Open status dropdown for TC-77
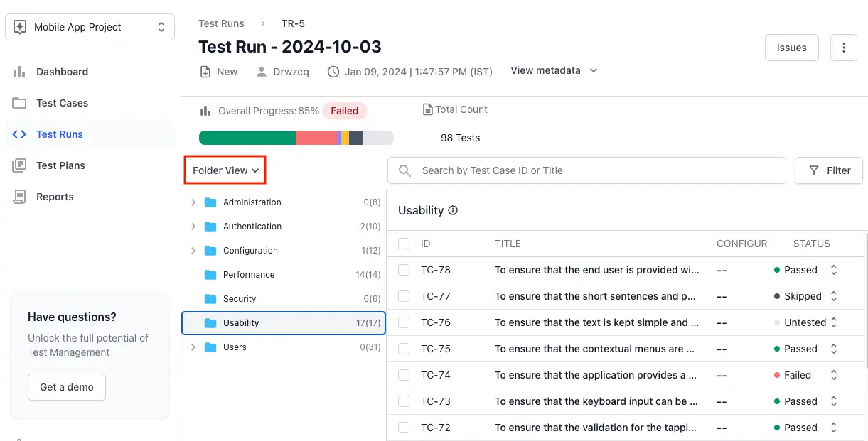Viewport: 868px width, 441px height. (834, 296)
